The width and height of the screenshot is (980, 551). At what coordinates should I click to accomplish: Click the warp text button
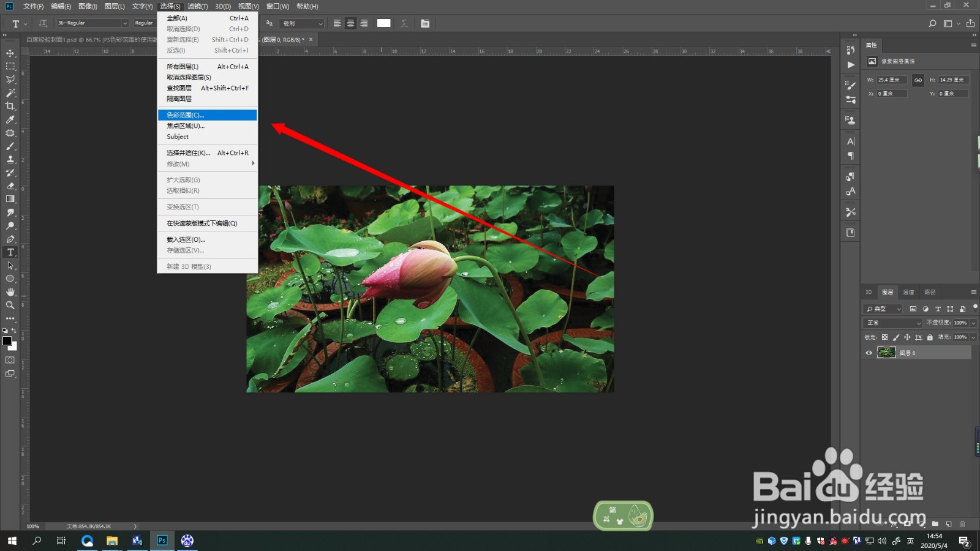click(404, 23)
